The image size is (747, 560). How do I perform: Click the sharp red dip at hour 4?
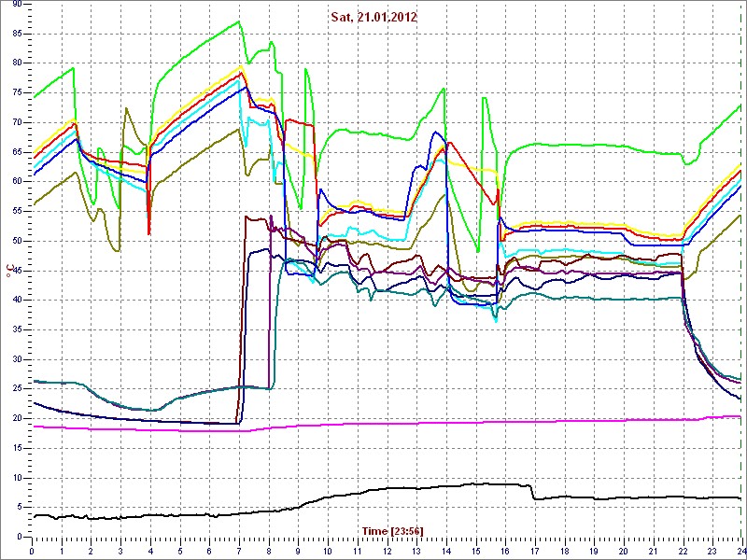[x=148, y=231]
